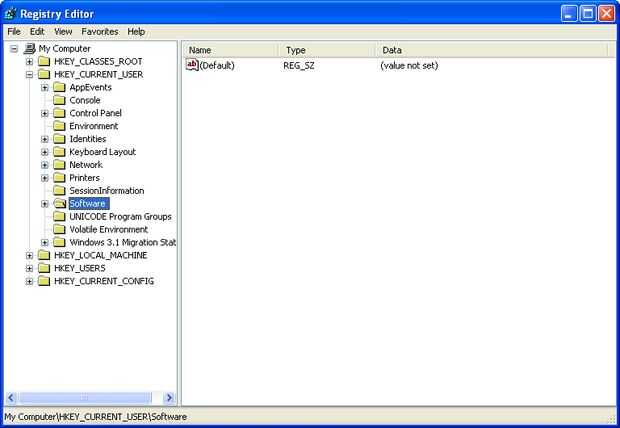Click the Control Panel folder icon
620x428 pixels.
59,113
